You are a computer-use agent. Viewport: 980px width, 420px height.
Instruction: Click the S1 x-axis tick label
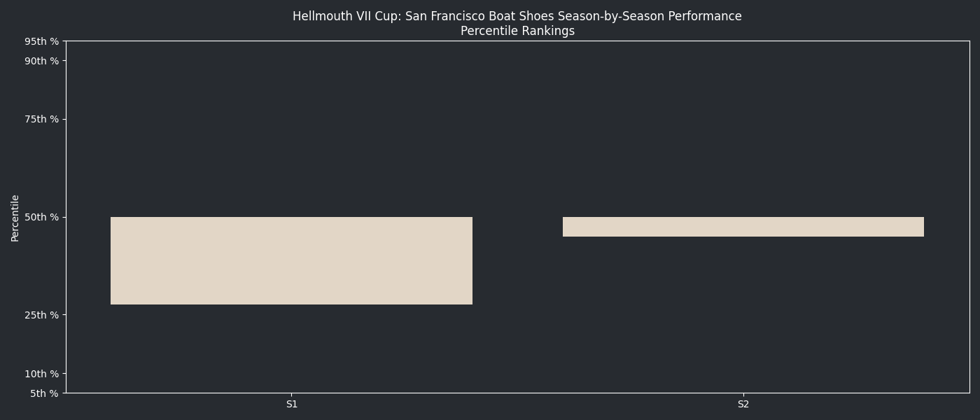(x=292, y=405)
